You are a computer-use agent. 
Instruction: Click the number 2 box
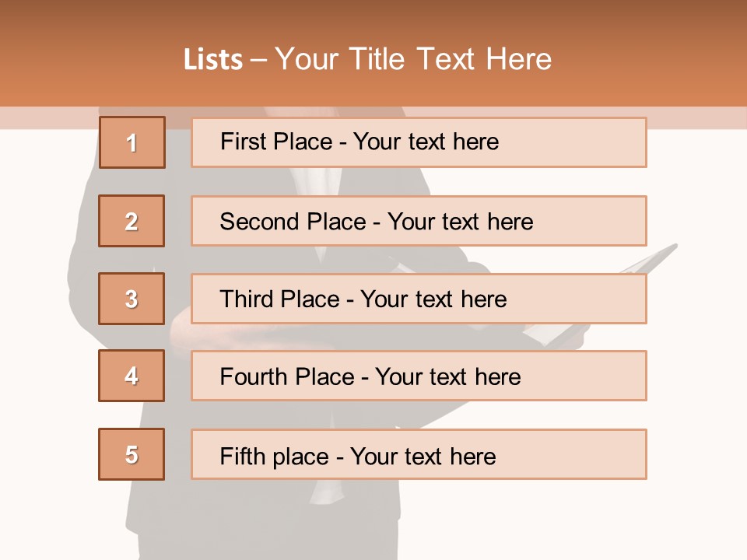pos(132,221)
